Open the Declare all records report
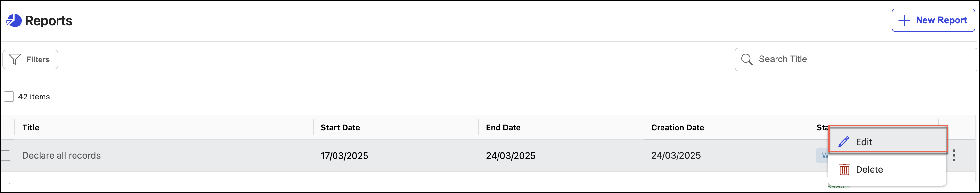Image resolution: width=980 pixels, height=193 pixels. click(61, 155)
